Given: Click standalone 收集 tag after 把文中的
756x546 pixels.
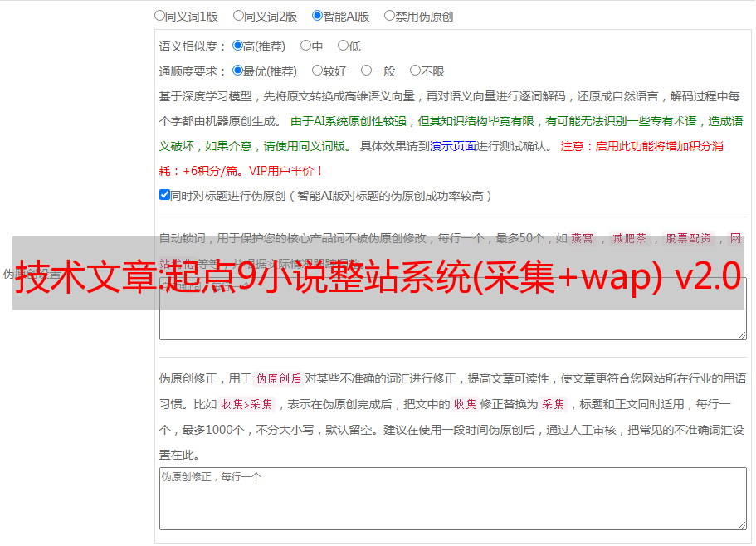Looking at the screenshot, I should coord(465,404).
